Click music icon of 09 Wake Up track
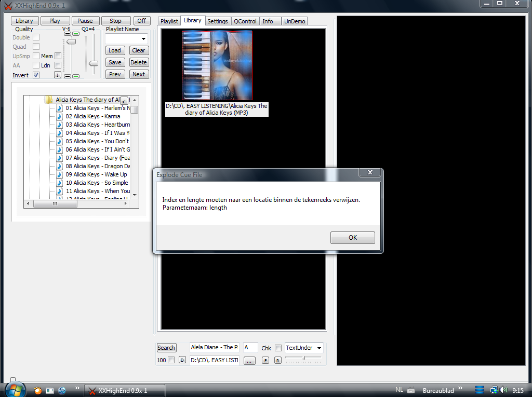532x397 pixels. pyautogui.click(x=59, y=174)
